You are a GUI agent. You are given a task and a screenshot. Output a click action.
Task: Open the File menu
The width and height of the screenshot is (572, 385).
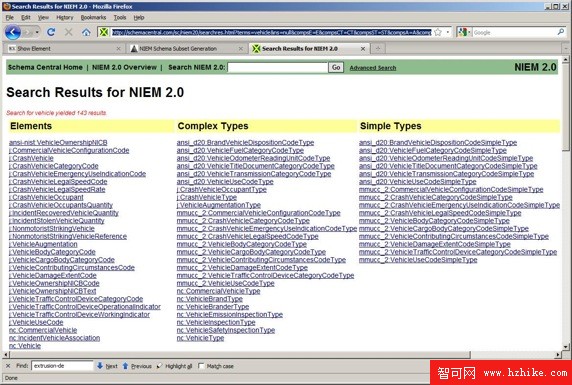click(x=9, y=17)
